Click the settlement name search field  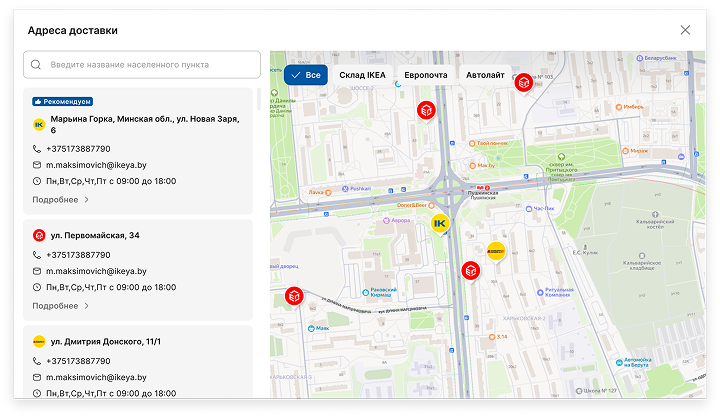tap(142, 65)
